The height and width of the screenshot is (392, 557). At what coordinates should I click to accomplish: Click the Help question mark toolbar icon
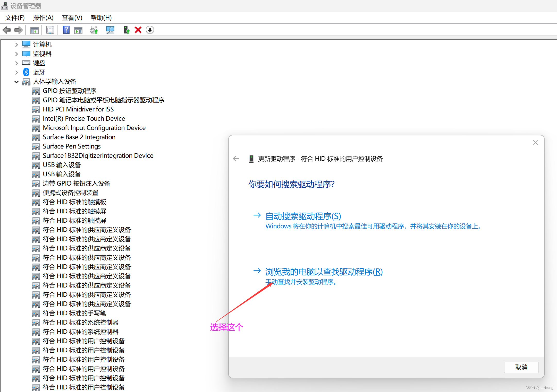(x=66, y=30)
